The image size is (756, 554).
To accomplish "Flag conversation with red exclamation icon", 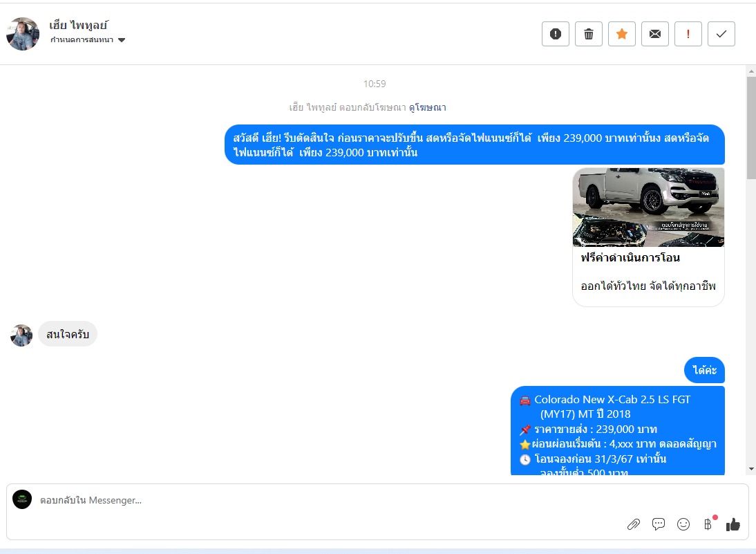I will click(x=688, y=34).
